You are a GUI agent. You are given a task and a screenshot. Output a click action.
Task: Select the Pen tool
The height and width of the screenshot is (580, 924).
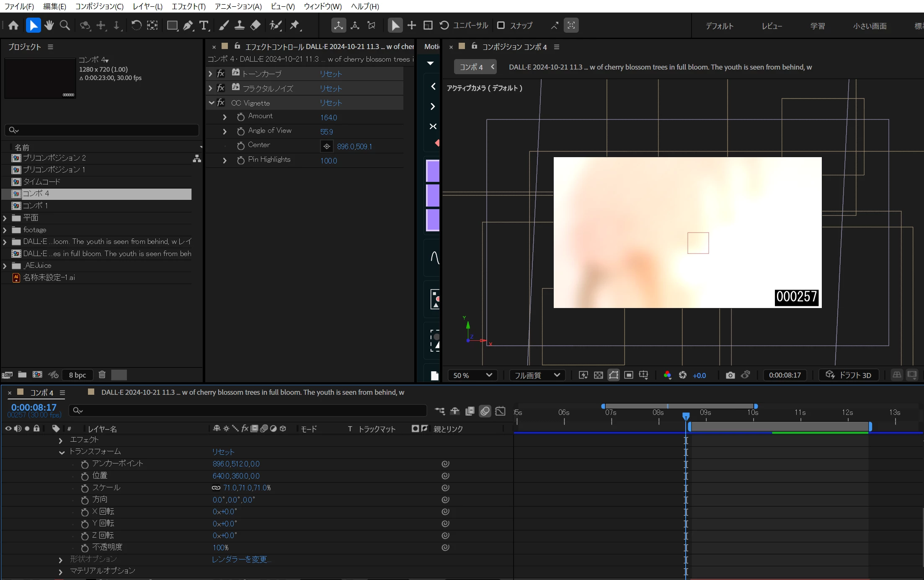tap(188, 26)
